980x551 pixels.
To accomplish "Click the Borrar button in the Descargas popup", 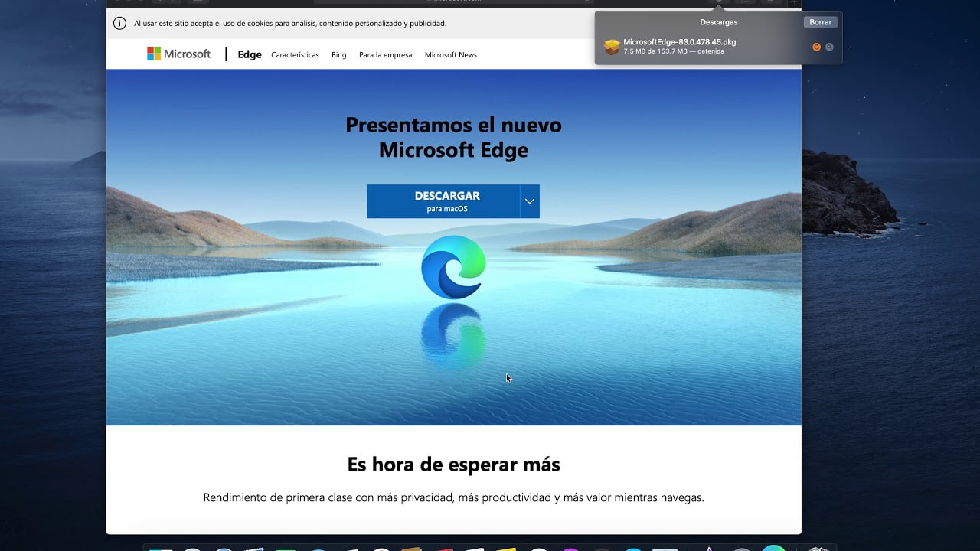I will pyautogui.click(x=820, y=22).
